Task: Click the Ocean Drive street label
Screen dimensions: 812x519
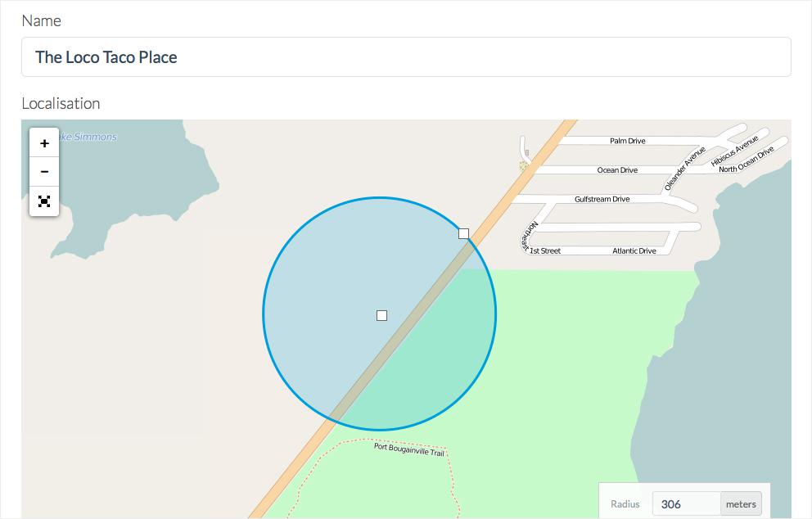Action: pyautogui.click(x=617, y=170)
